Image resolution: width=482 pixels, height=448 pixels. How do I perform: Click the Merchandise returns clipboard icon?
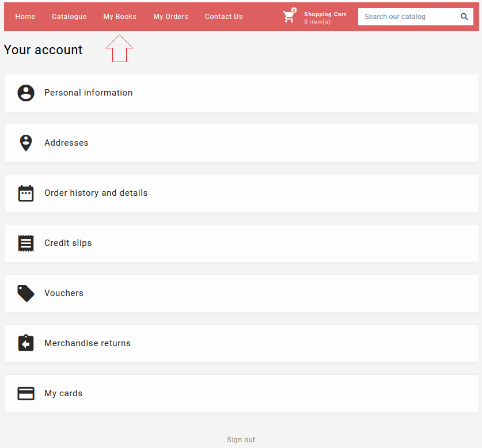click(26, 343)
